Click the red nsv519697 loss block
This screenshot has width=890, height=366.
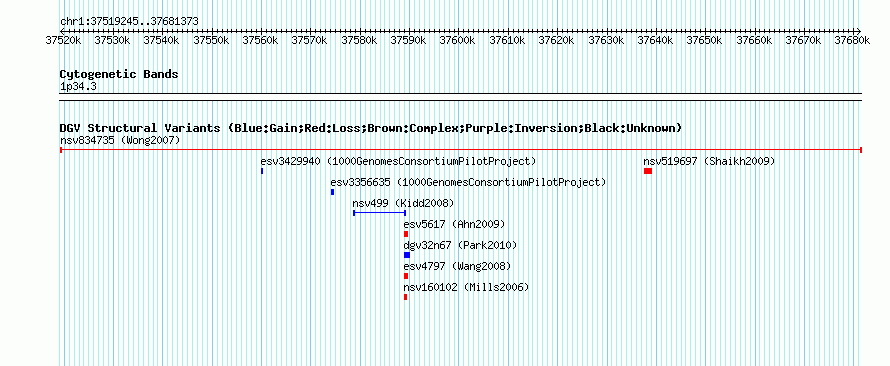648,171
